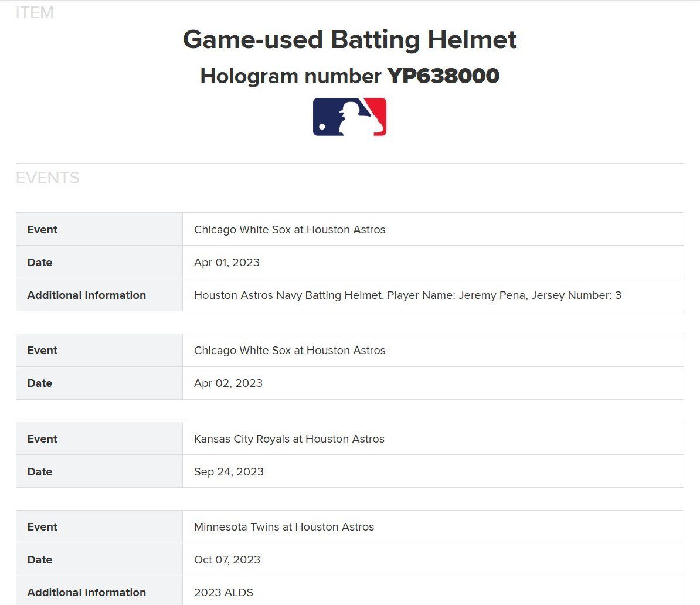
Task: Click the Apr 02, 2023 date value
Action: 228,383
